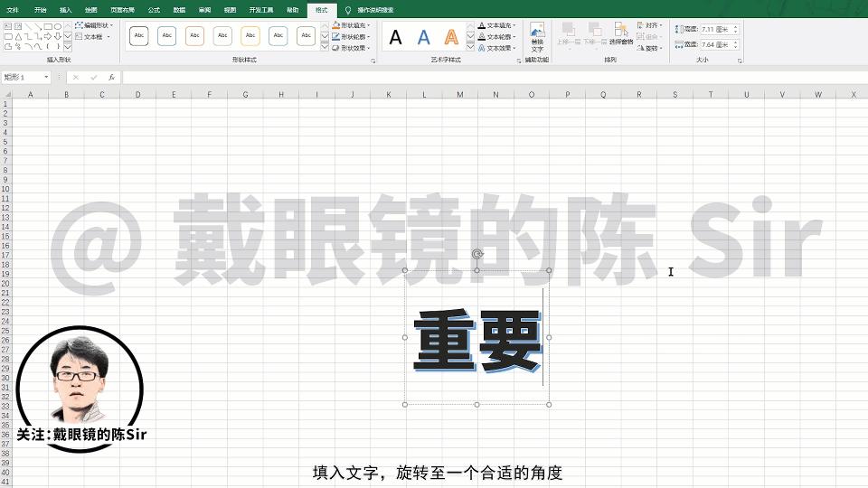Click the rotation handle above the shape
This screenshot has height=488, width=868.
(477, 254)
